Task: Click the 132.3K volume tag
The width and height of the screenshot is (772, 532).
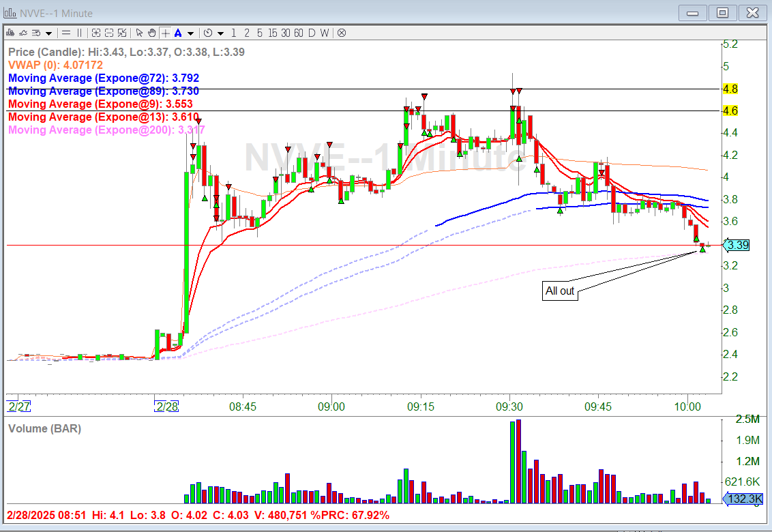Action: point(743,499)
